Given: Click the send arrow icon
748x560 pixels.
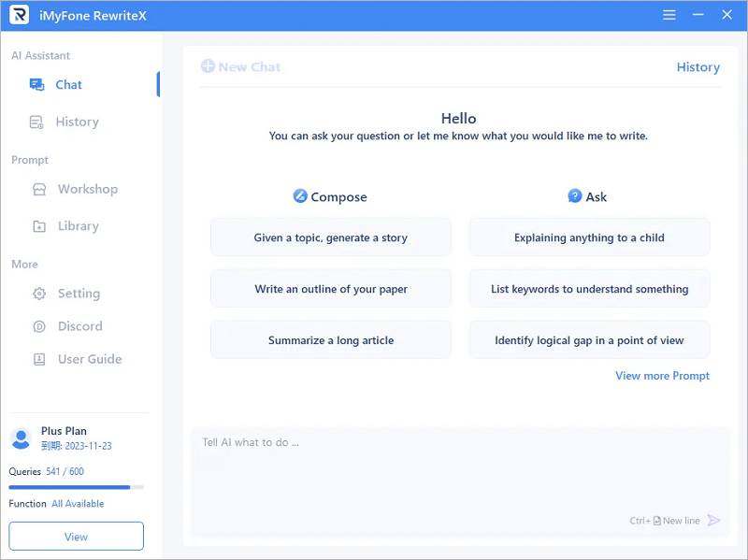Looking at the screenshot, I should (x=713, y=520).
